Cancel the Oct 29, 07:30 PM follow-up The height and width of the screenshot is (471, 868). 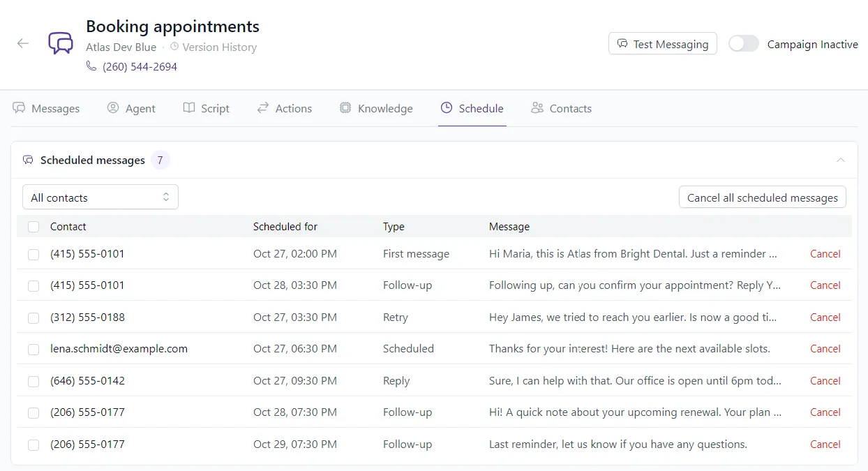(x=825, y=444)
